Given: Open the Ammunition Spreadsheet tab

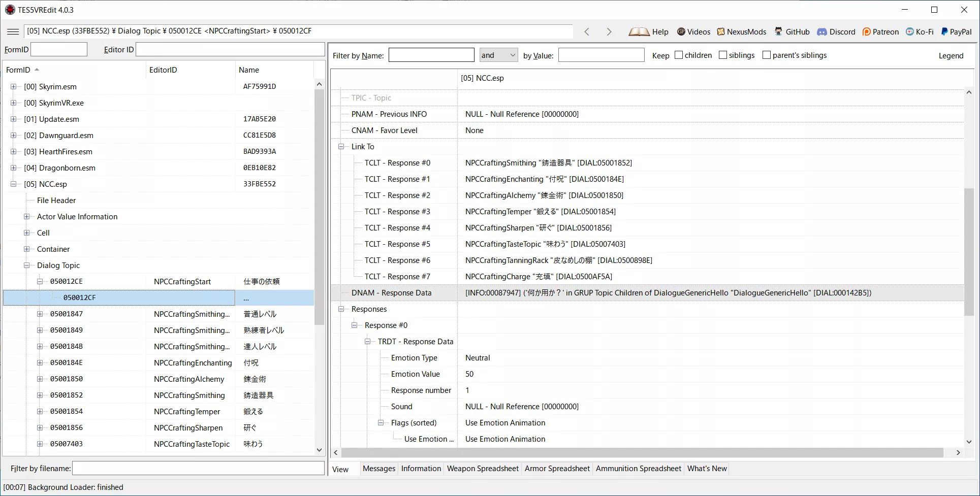Looking at the screenshot, I should 639,469.
